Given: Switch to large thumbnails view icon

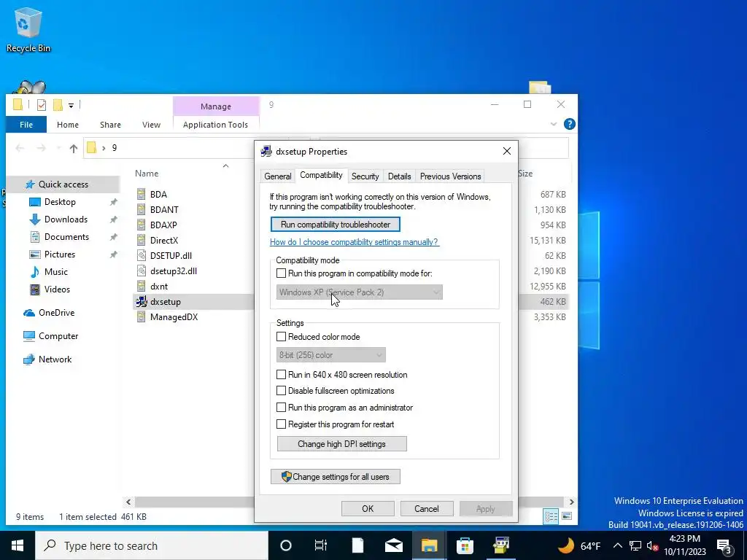Looking at the screenshot, I should click(567, 516).
